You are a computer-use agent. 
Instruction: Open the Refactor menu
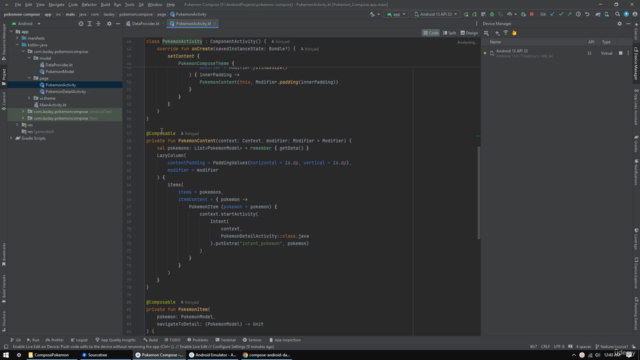(x=89, y=5)
